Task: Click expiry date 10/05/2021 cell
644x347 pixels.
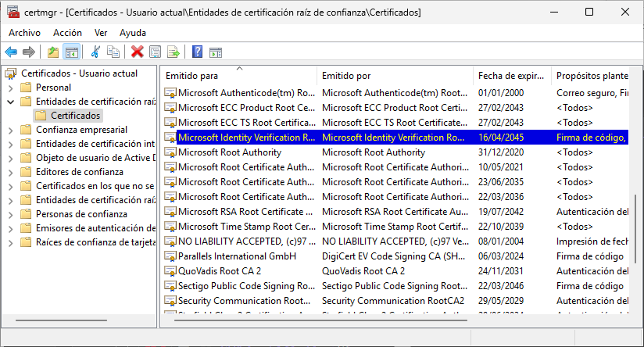Action: click(501, 167)
